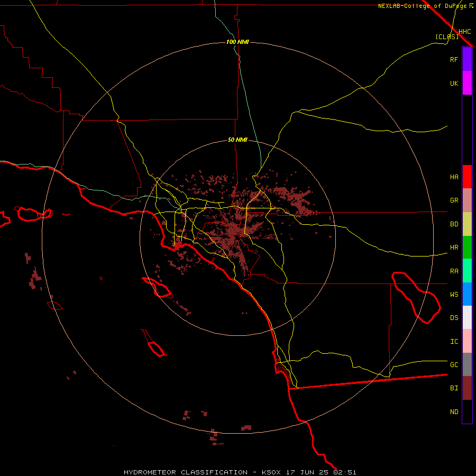Viewport: 476px width, 476px height.
Task: Select the pink GR graupel swatch
Action: 467,200
